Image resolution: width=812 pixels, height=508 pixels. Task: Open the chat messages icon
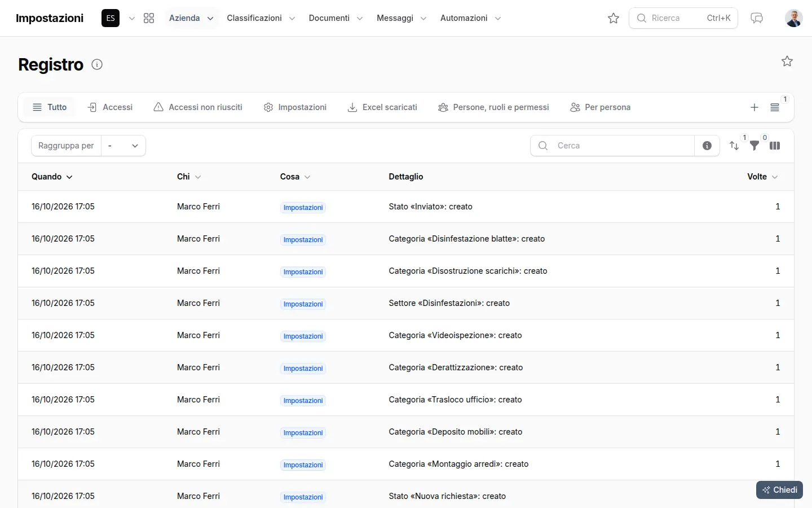pos(757,18)
